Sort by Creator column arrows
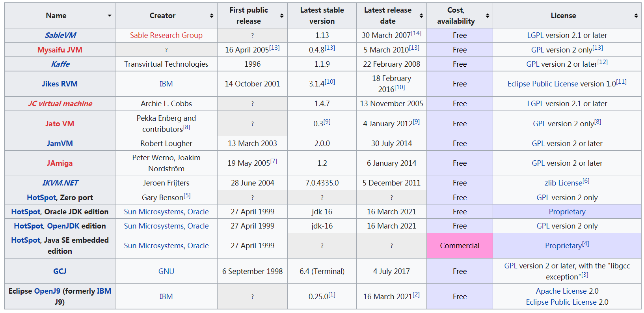644x313 pixels. [x=212, y=16]
